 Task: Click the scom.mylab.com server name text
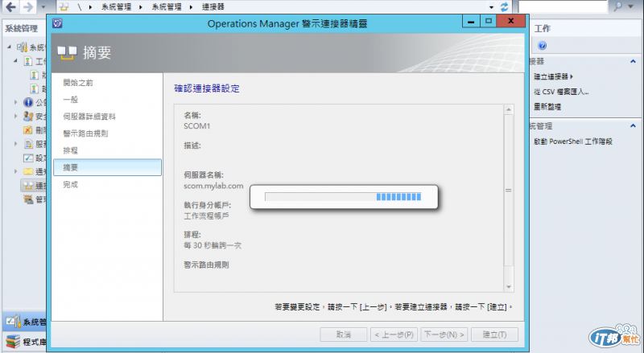pyautogui.click(x=213, y=186)
